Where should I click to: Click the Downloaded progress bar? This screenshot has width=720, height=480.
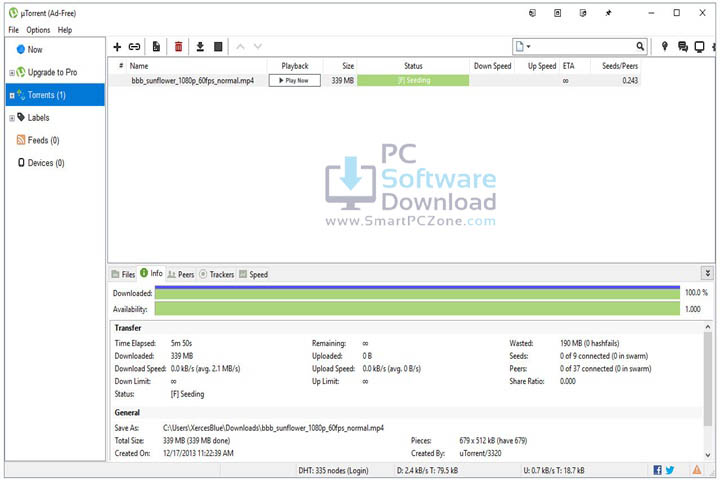417,293
